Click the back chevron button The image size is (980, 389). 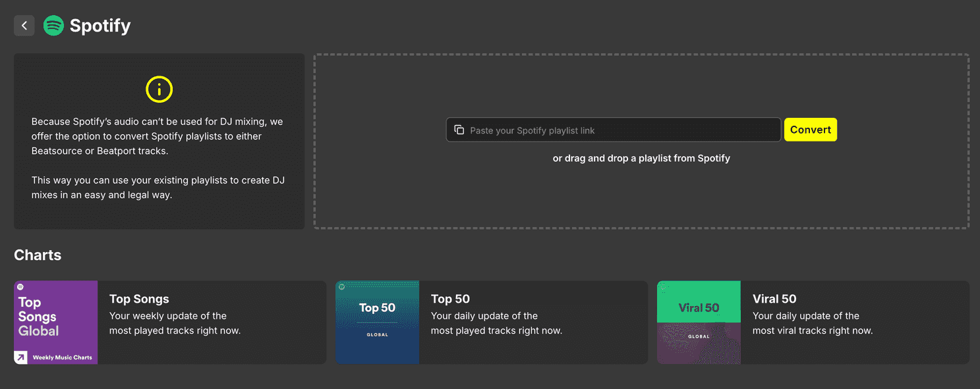point(24,26)
